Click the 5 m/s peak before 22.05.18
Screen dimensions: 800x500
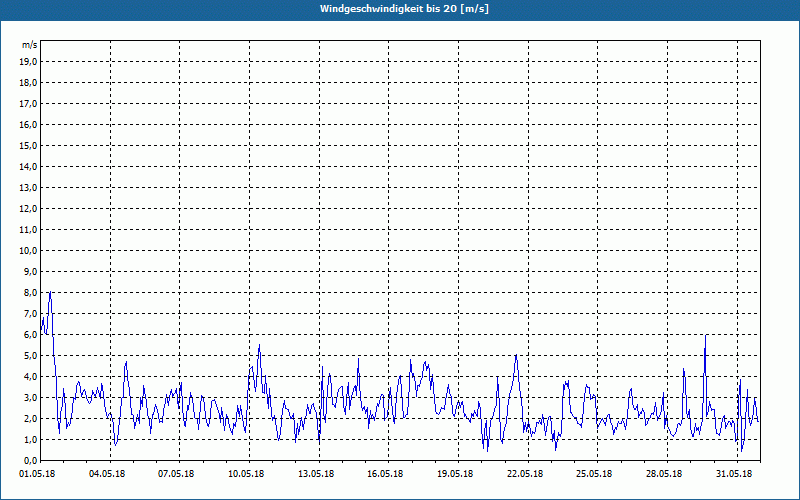click(x=516, y=355)
